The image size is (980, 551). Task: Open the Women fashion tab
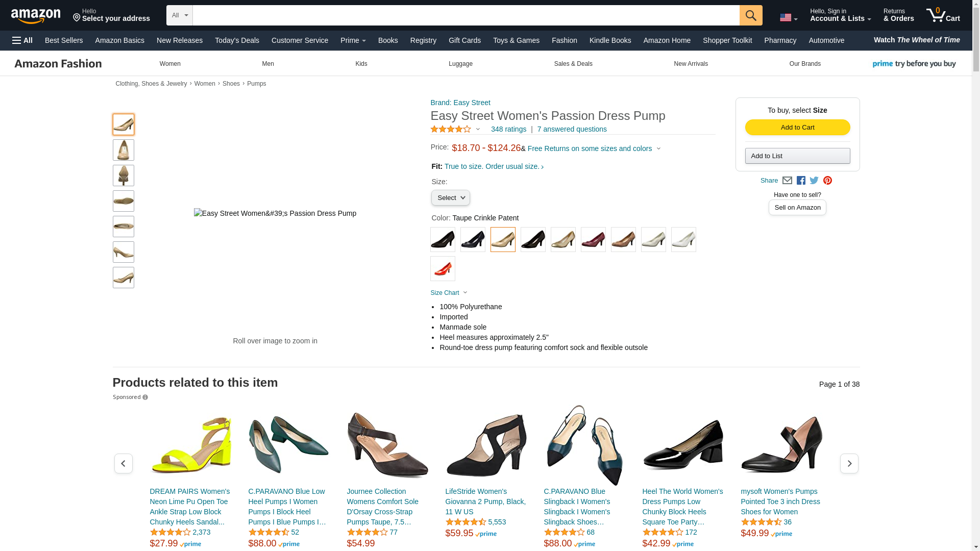click(x=170, y=64)
